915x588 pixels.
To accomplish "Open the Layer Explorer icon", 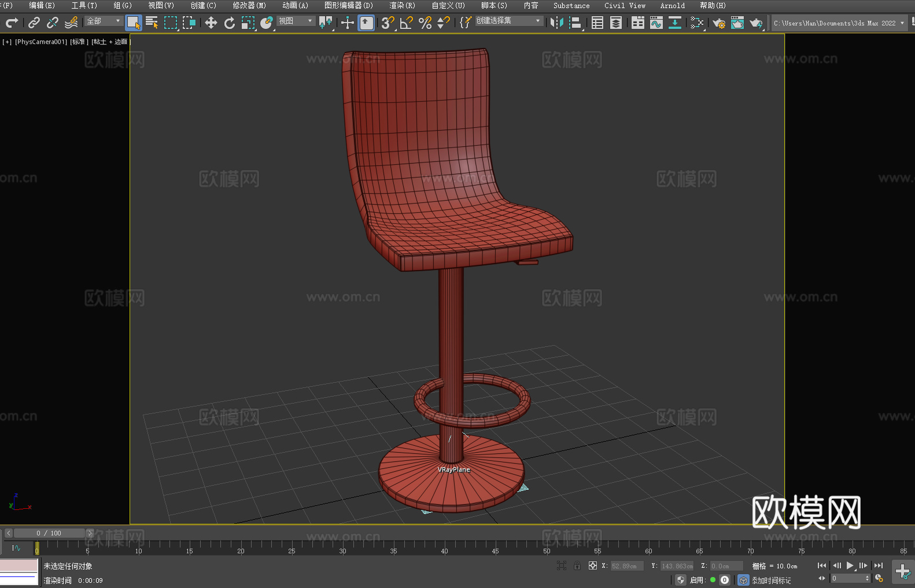I will [616, 23].
